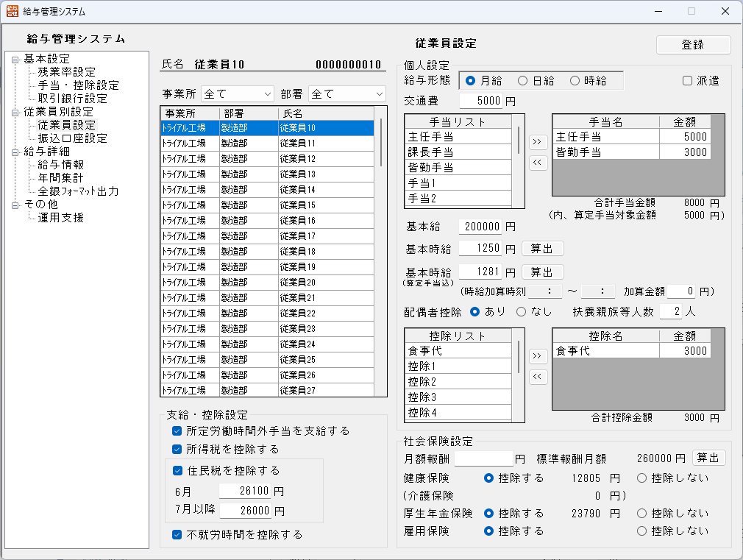Collapse the 給与詳細 tree node
Image resolution: width=743 pixels, height=560 pixels.
pyautogui.click(x=15, y=152)
